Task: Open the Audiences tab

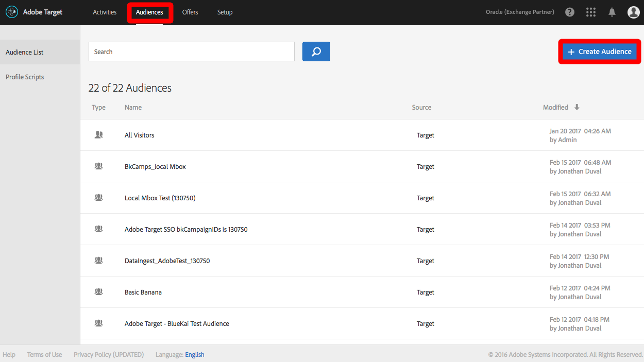Action: 149,12
